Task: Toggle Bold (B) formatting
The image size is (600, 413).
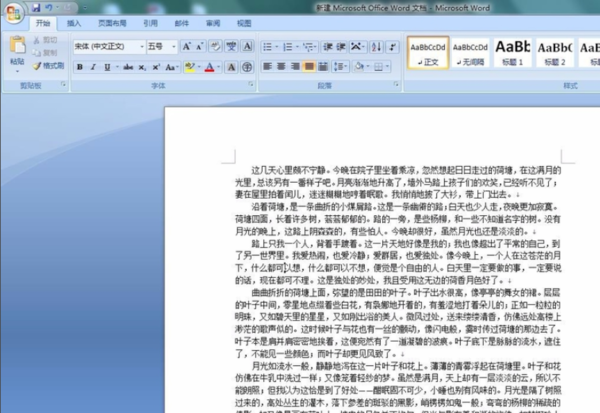Action: [x=80, y=67]
